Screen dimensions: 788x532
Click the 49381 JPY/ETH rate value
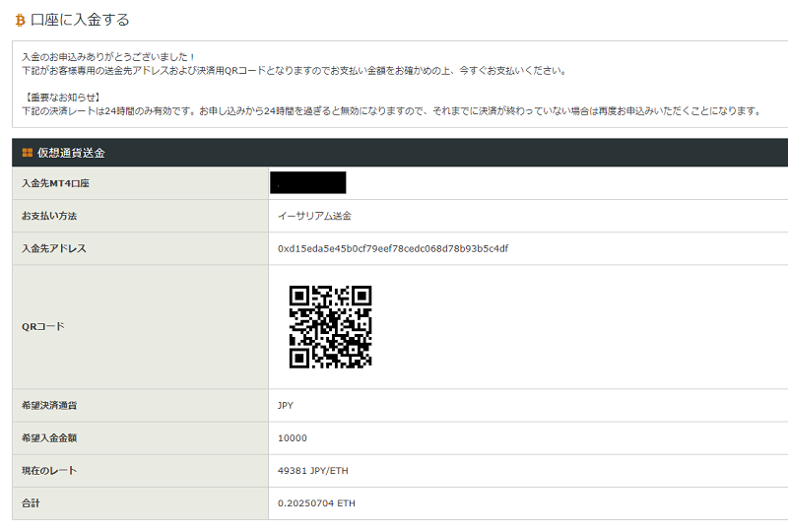[312, 471]
